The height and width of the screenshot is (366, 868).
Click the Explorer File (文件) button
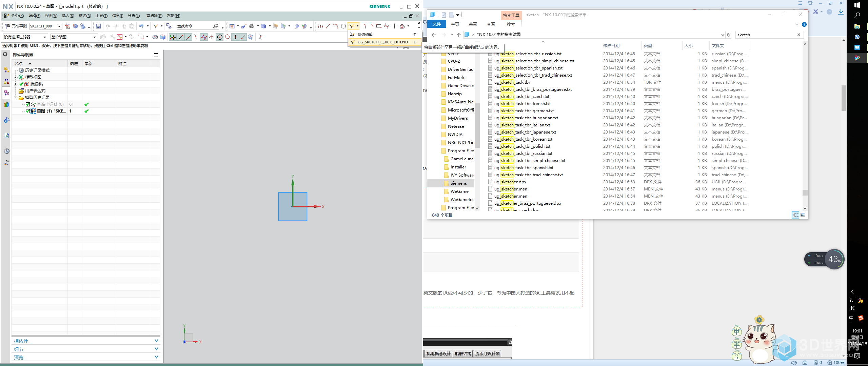[437, 24]
